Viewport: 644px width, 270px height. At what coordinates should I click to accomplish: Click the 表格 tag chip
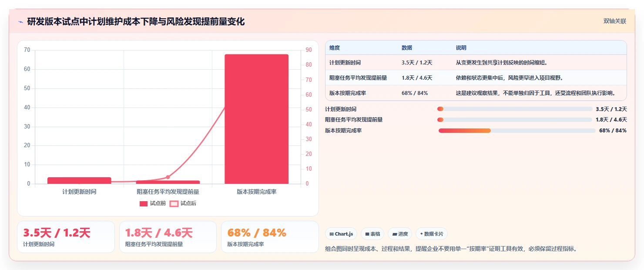click(372, 234)
